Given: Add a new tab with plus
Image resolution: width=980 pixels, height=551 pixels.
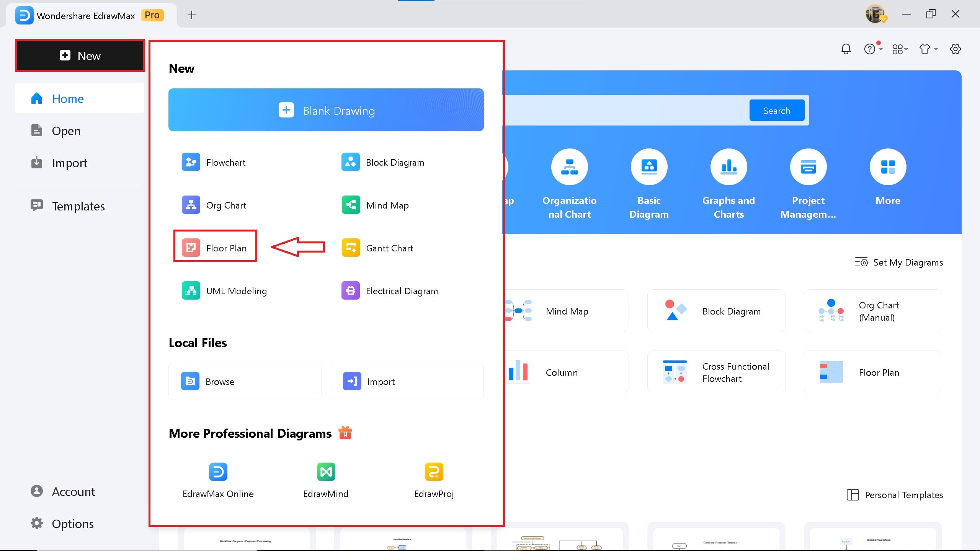Looking at the screenshot, I should (x=192, y=15).
